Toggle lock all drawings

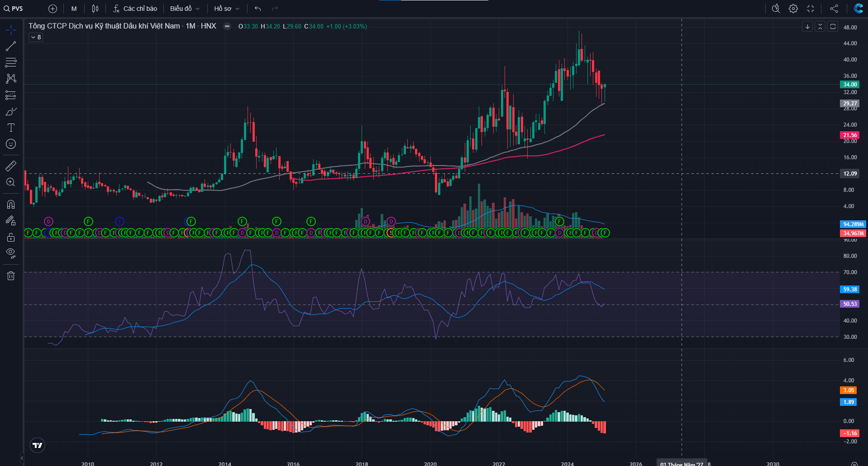11,237
